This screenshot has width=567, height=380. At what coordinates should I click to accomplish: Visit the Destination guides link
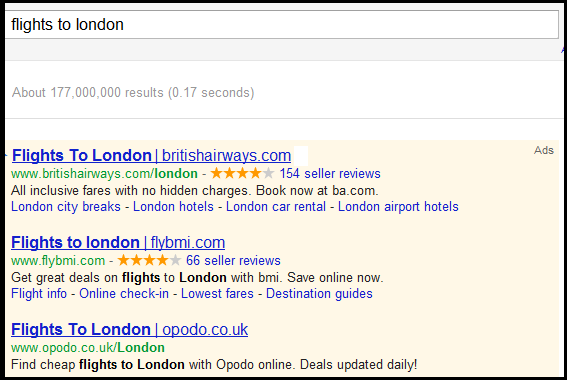319,294
